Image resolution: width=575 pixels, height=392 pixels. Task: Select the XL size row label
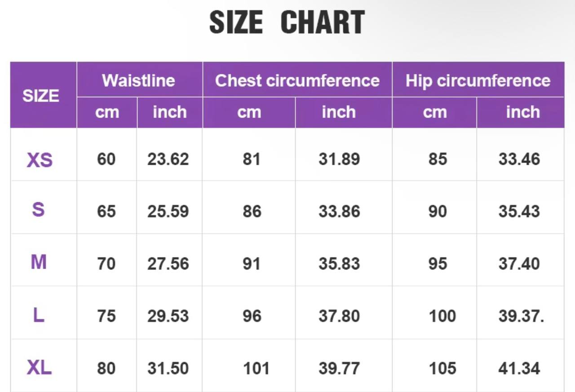point(39,368)
